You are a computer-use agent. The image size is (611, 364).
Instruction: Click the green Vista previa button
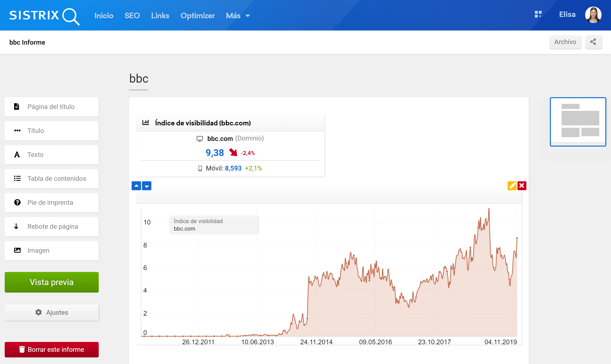[x=51, y=282]
